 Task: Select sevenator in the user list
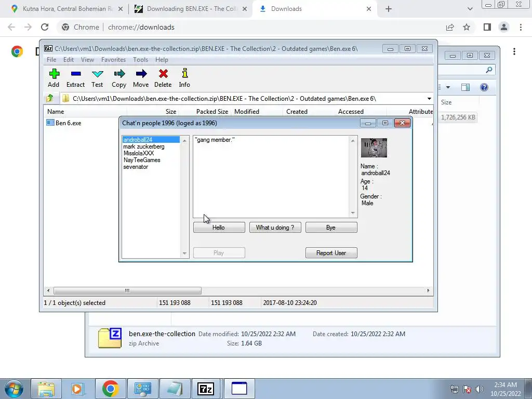[136, 167]
